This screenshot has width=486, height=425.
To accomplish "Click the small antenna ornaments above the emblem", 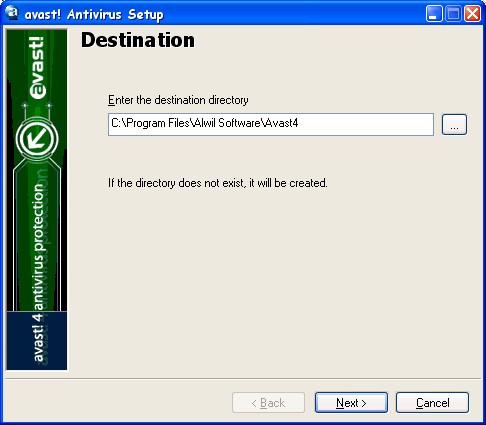I will pyautogui.click(x=37, y=107).
